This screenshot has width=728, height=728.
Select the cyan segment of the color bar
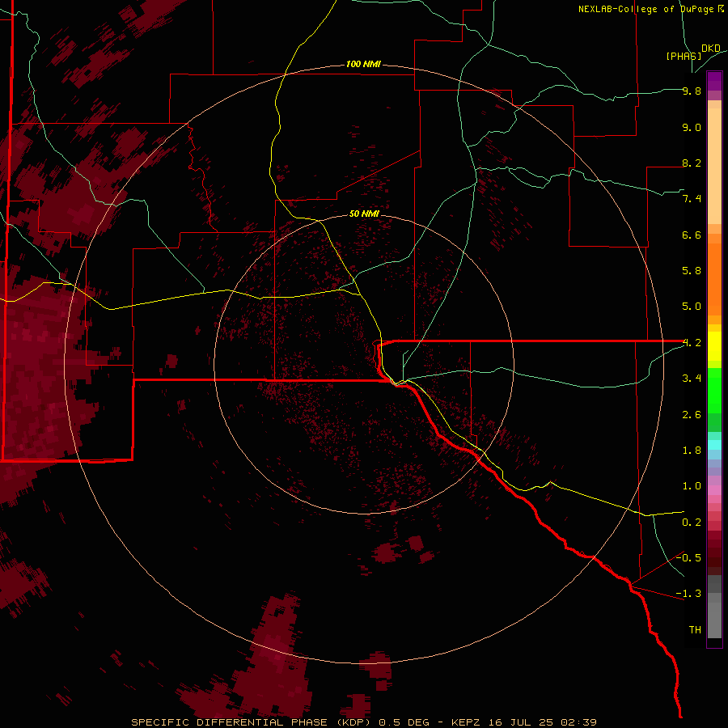pyautogui.click(x=714, y=445)
